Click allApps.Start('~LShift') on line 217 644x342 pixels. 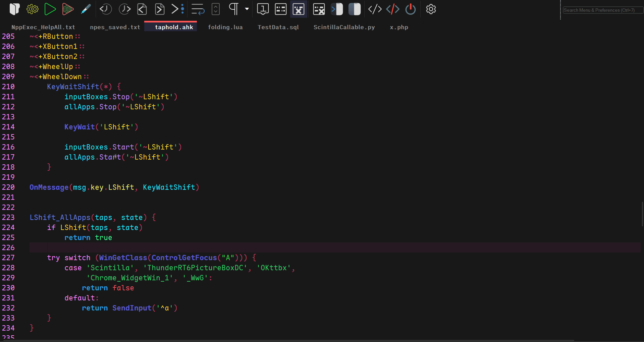pyautogui.click(x=116, y=157)
